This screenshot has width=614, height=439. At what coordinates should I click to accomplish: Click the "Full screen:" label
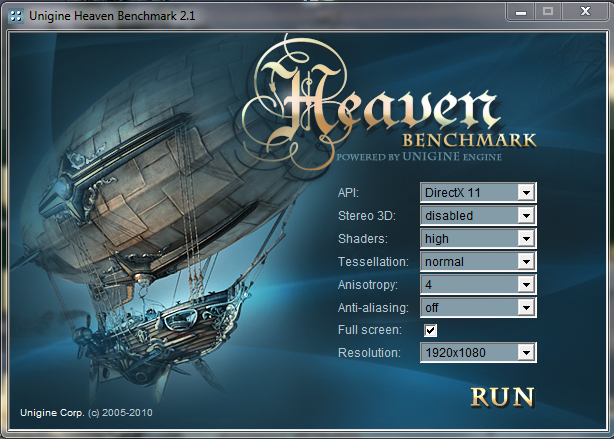coord(369,330)
